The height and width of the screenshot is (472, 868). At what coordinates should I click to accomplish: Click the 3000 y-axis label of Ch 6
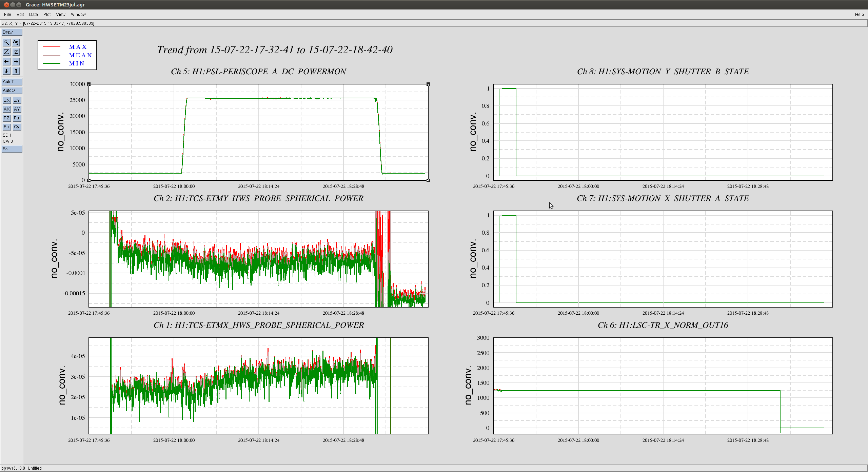point(483,338)
